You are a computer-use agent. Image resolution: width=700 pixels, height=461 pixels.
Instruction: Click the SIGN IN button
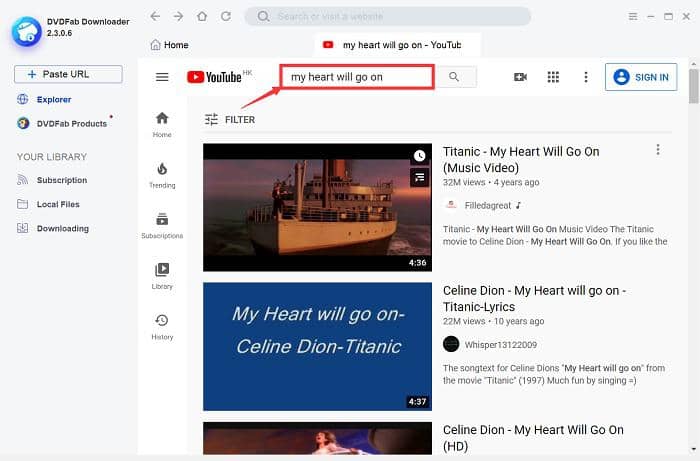coord(641,77)
